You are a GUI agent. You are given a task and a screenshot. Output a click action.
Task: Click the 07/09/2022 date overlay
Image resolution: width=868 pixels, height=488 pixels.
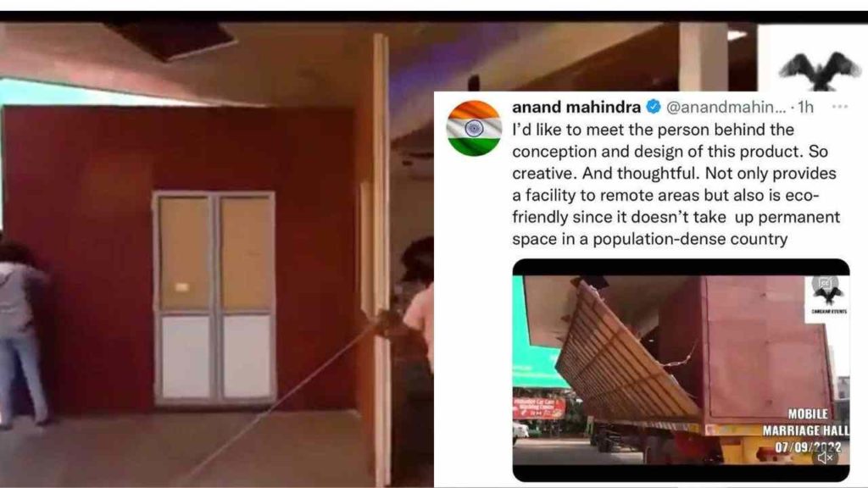coord(808,446)
